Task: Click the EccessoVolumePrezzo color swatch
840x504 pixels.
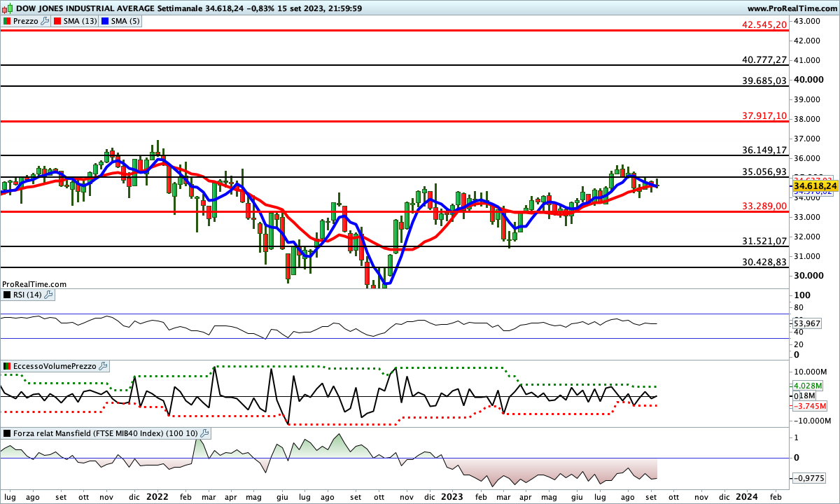Action: click(7, 366)
